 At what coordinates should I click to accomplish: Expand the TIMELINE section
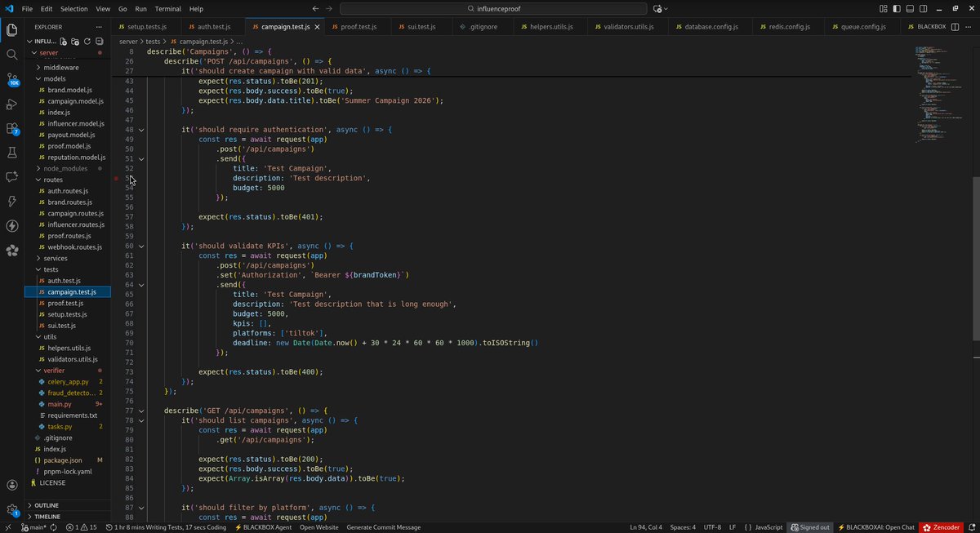pos(47,517)
